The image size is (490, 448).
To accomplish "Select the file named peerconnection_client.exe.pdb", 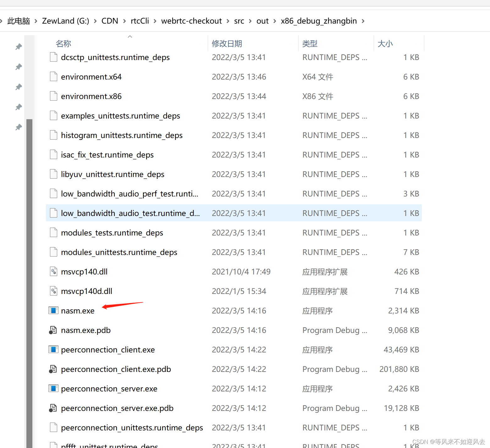I will coord(116,369).
